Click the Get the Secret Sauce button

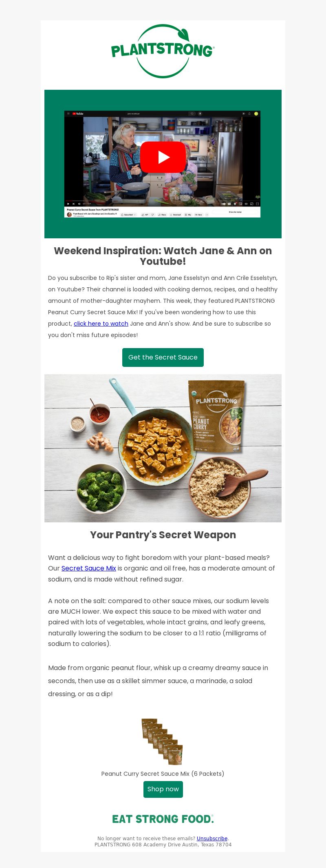coord(163,357)
